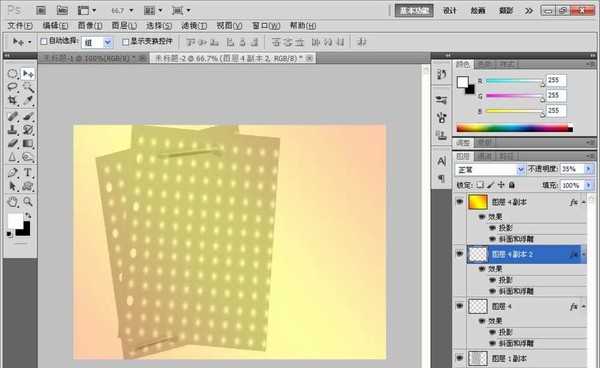Show more workspaces with the >> button
Image resolution: width=600 pixels, height=368 pixels.
tap(528, 11)
